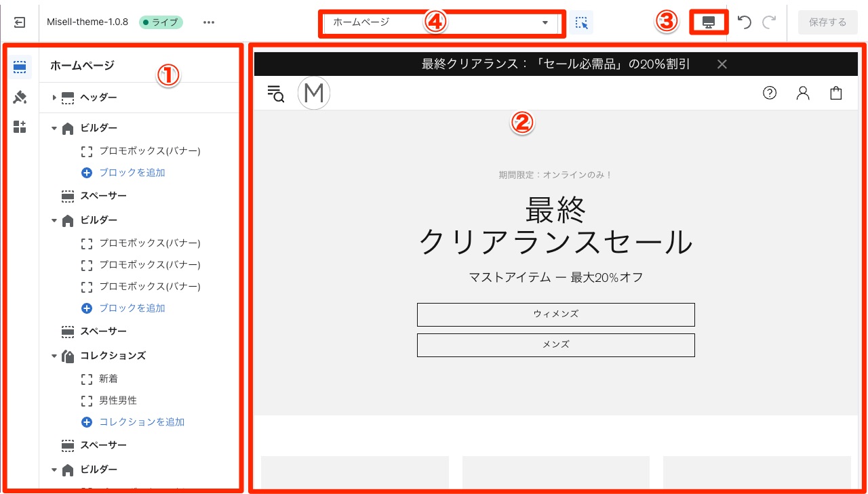Close the announcement bar with X
Image resolution: width=868 pixels, height=494 pixels.
click(722, 64)
